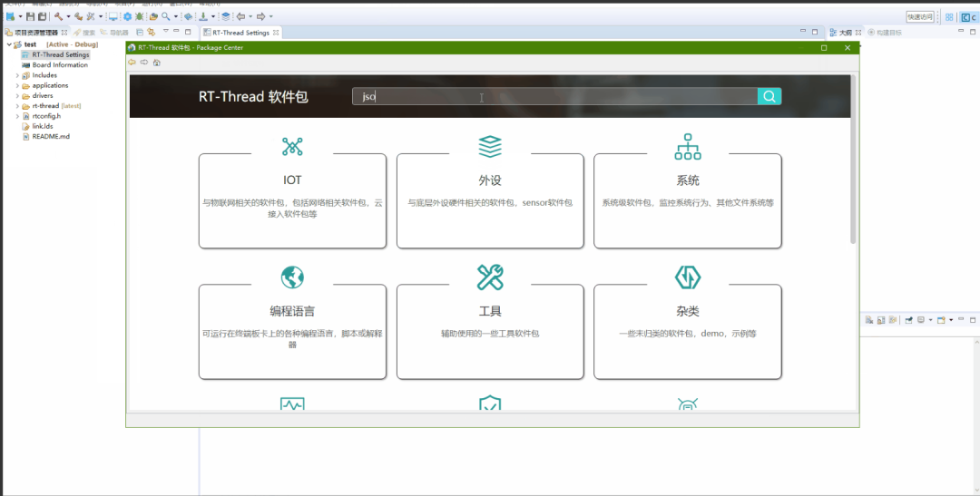Open dropdown arrow next to the build hammer
Screen dimensions: 980x496
coord(68,16)
